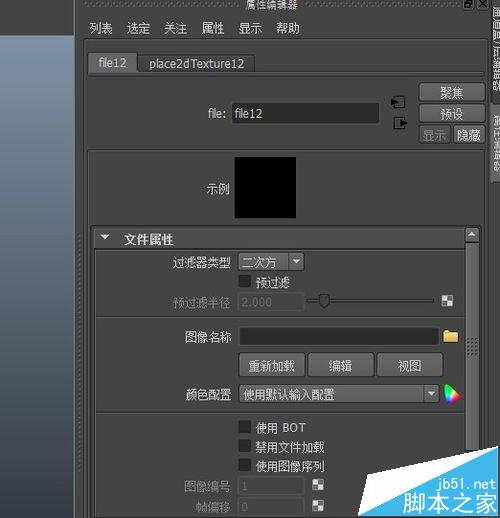Float the attribute editor window
Screen dimensions: 500x518
coord(468,4)
